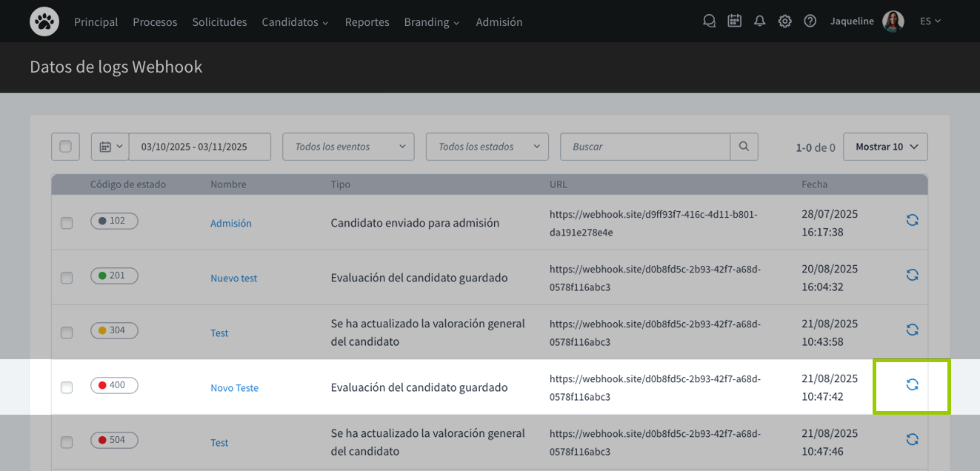
Task: Open the Candidatos menu
Action: pos(295,22)
